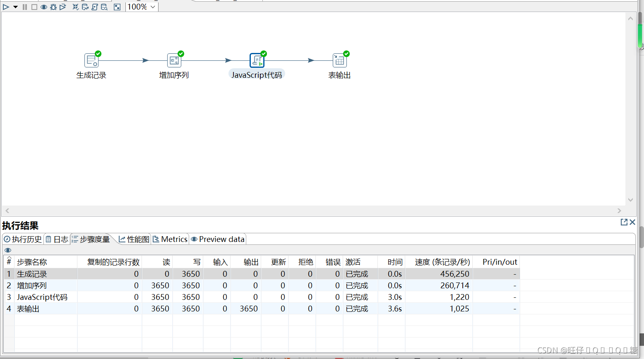The width and height of the screenshot is (644, 359).
Task: Sort by the 时间 column header
Action: 392,262
